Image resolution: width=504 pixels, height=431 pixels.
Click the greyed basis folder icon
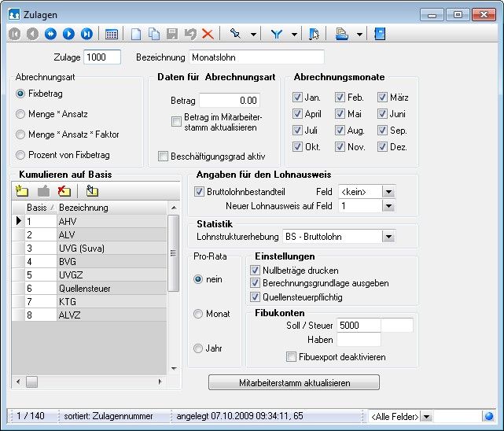pos(44,191)
